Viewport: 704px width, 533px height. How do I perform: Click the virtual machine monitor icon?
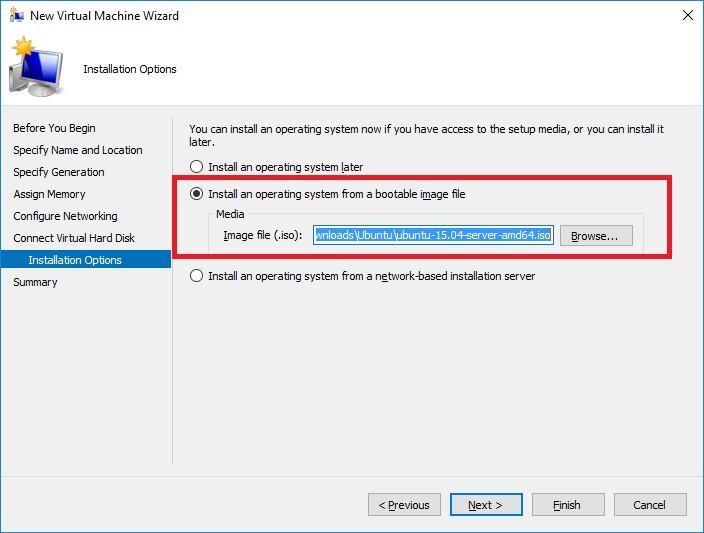coord(37,68)
